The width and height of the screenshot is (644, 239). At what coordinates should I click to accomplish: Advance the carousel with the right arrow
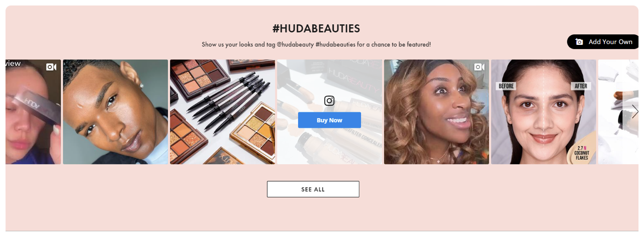(x=634, y=112)
